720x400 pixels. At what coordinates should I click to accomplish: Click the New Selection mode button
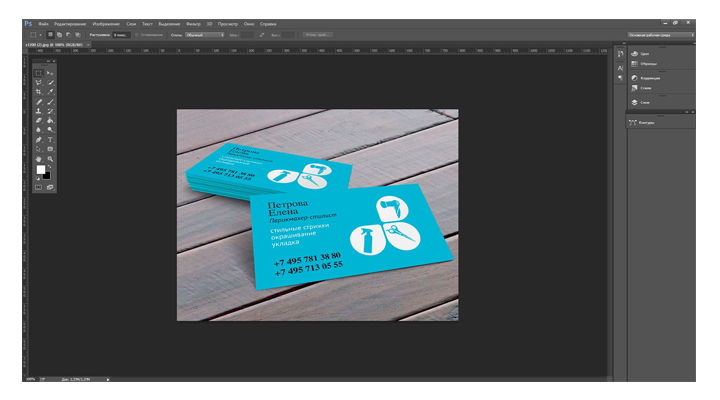coord(50,35)
